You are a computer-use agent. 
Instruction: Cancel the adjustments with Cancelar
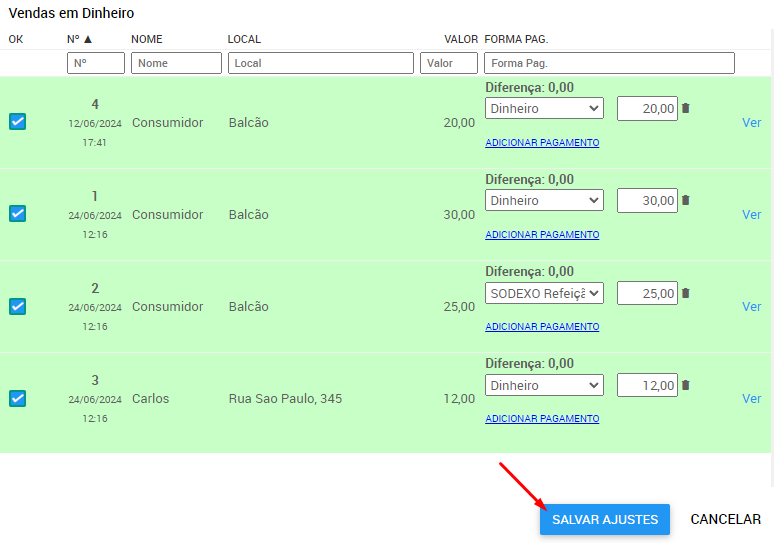coord(725,519)
